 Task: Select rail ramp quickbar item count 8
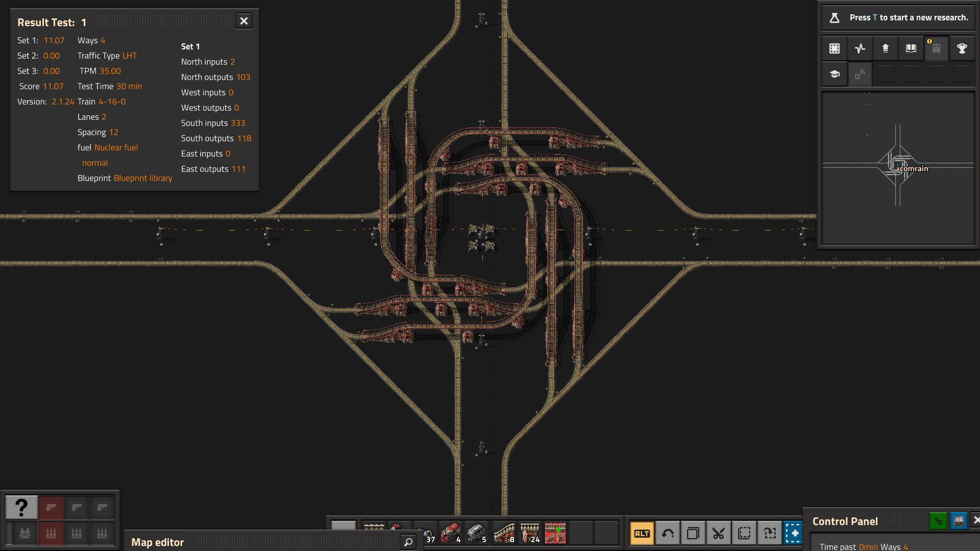[504, 534]
